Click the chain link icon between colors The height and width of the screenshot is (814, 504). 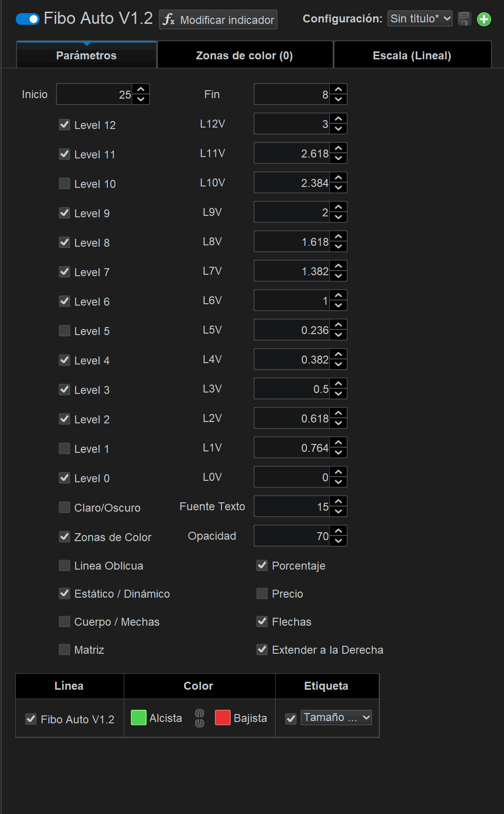[x=199, y=718]
